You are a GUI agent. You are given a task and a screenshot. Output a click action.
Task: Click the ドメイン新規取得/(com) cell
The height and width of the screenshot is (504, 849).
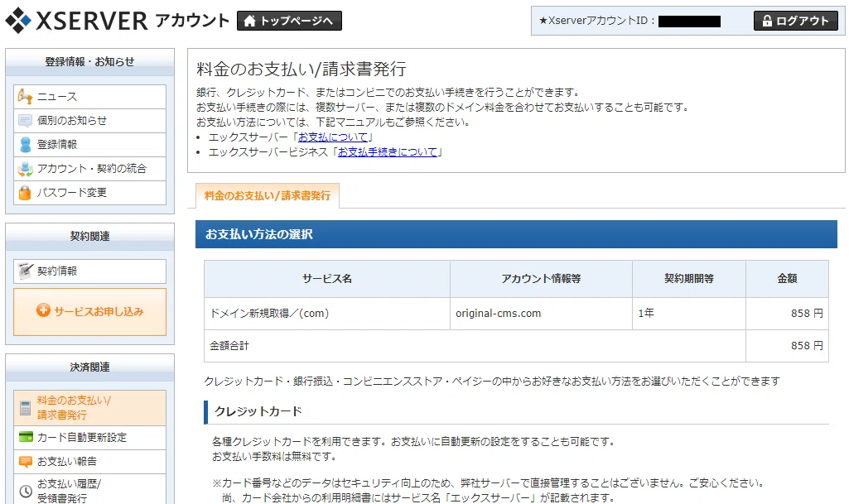click(x=327, y=314)
